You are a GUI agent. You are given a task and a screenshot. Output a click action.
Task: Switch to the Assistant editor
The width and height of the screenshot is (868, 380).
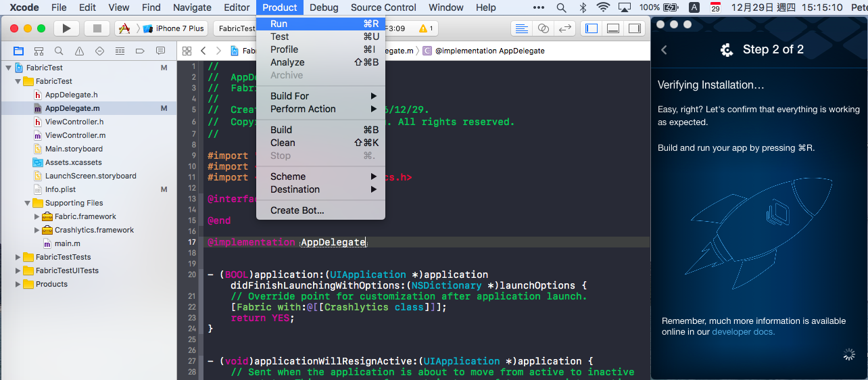tap(543, 28)
